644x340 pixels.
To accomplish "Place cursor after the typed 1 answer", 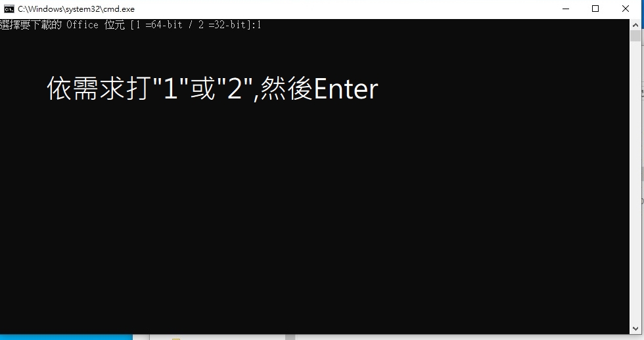I will 262,25.
